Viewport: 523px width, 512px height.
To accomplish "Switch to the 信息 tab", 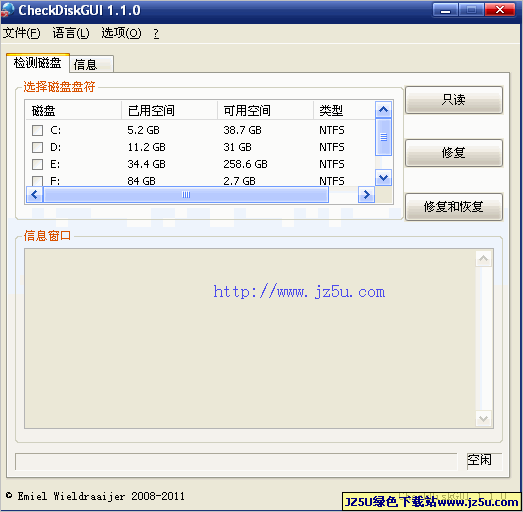I will [x=91, y=64].
